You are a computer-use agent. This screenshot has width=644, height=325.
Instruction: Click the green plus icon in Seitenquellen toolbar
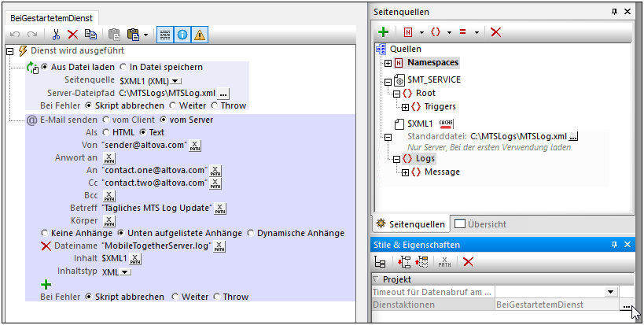383,32
